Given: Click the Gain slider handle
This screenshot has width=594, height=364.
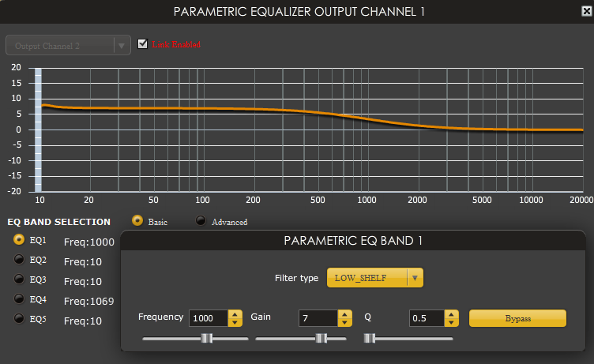Looking at the screenshot, I should click(x=321, y=338).
